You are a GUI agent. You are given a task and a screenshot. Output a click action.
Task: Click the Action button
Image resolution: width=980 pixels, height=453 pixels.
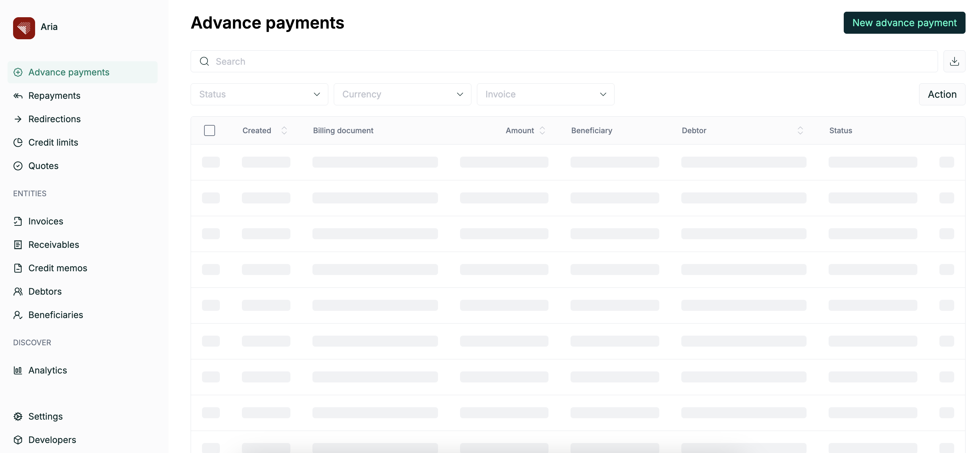[x=942, y=94]
